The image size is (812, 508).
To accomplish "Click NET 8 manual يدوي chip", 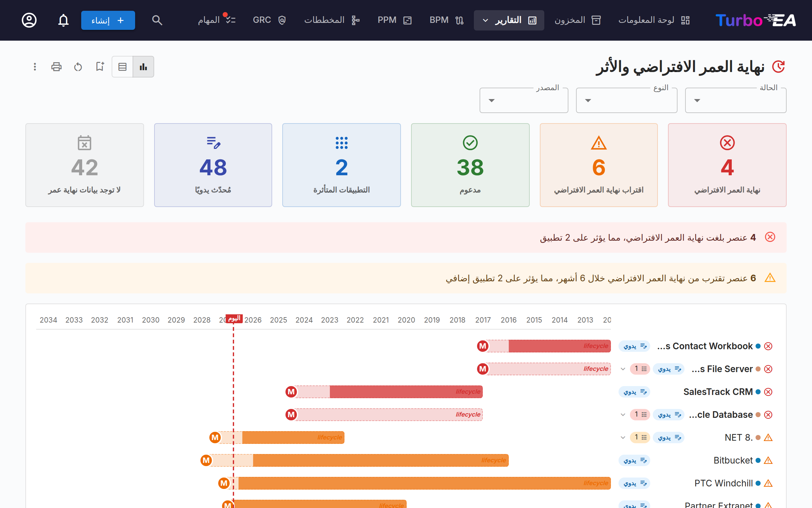I will point(669,438).
